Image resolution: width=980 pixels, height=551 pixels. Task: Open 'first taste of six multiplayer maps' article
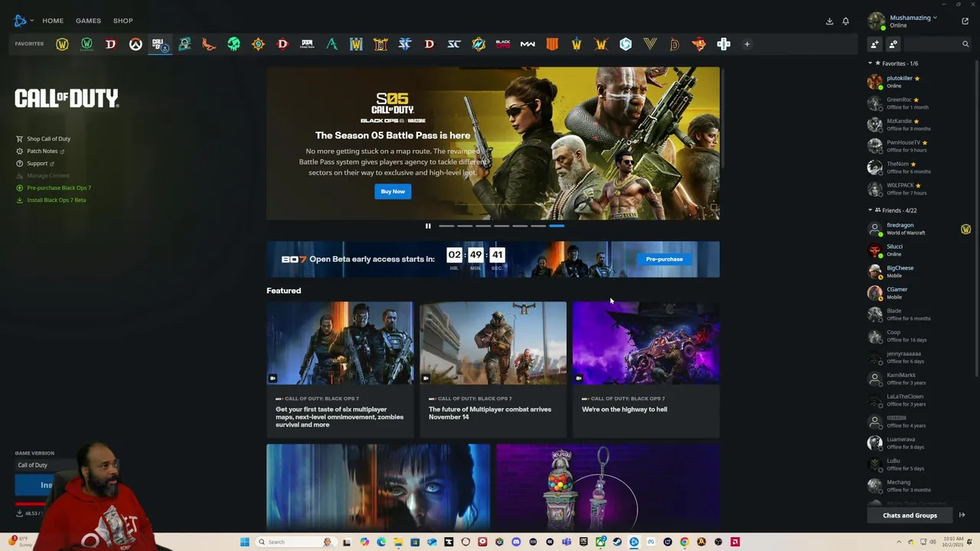click(x=340, y=370)
